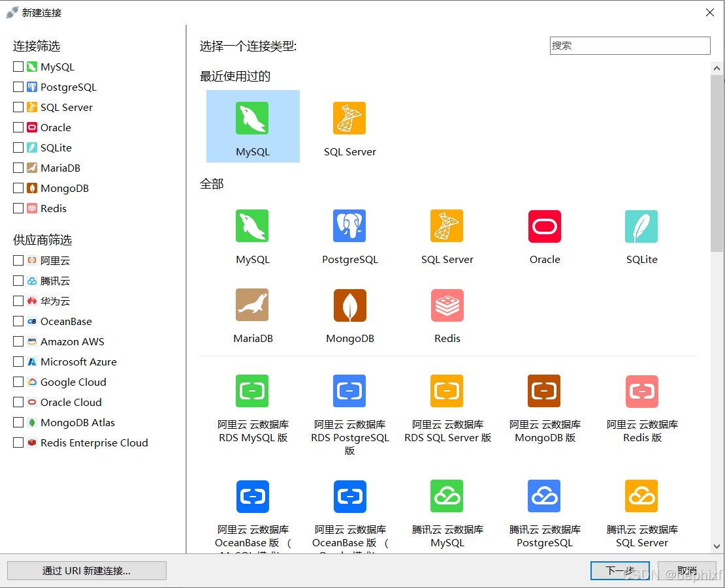Click the scrollbar down arrow

click(x=717, y=546)
